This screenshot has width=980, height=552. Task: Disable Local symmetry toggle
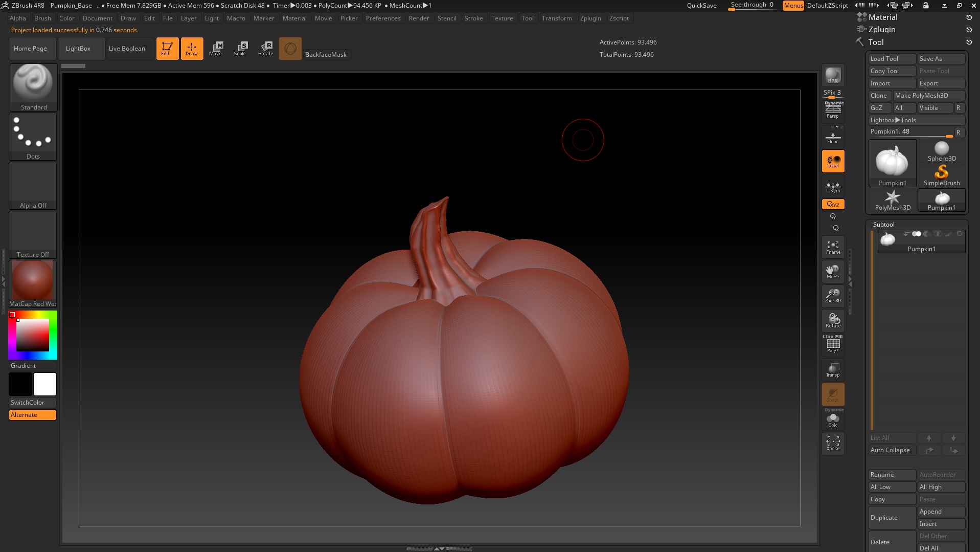(x=833, y=162)
